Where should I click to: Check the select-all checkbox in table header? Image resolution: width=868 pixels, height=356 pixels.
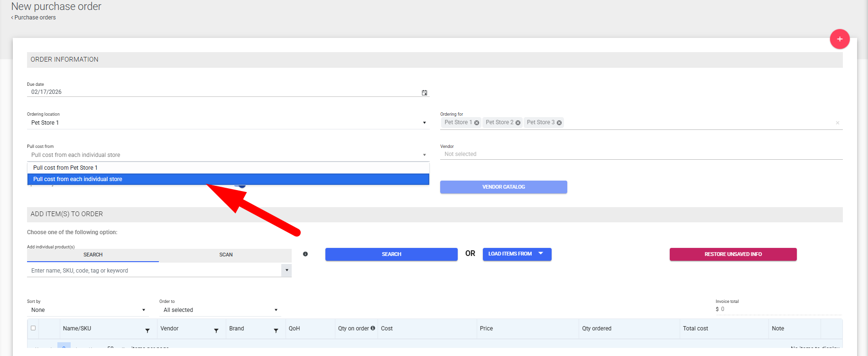pyautogui.click(x=33, y=328)
